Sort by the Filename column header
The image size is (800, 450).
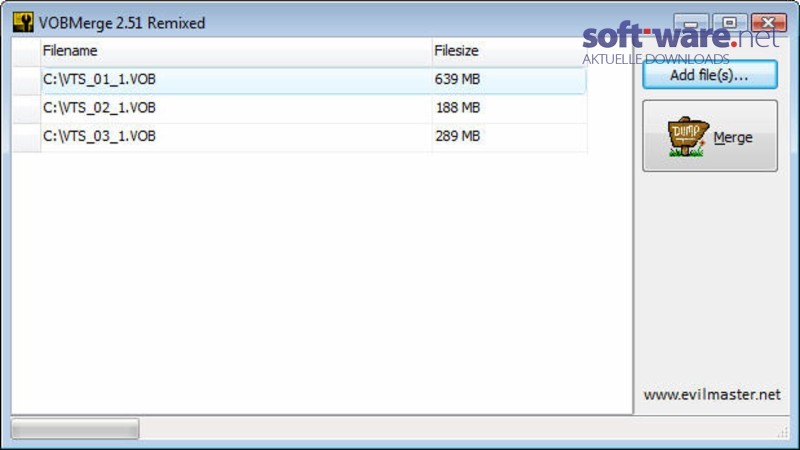click(236, 51)
